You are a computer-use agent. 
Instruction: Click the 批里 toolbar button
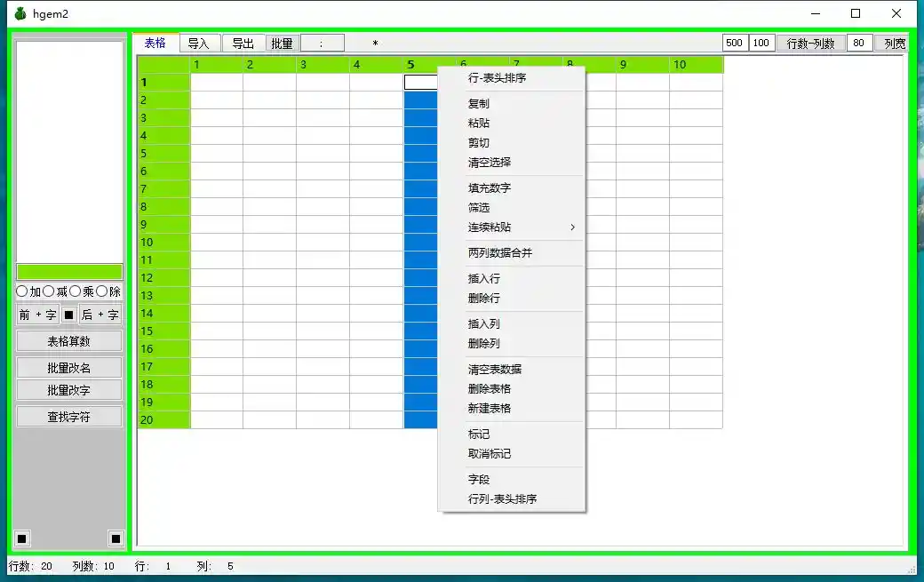(x=283, y=43)
